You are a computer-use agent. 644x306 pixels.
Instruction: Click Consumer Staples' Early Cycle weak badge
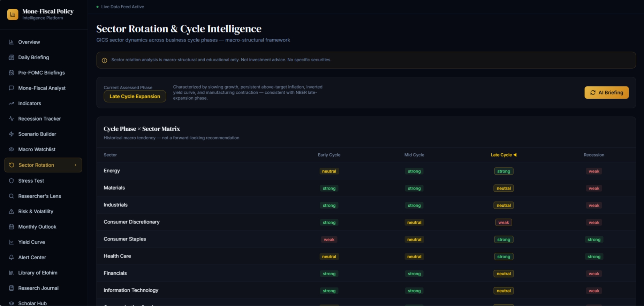point(329,239)
